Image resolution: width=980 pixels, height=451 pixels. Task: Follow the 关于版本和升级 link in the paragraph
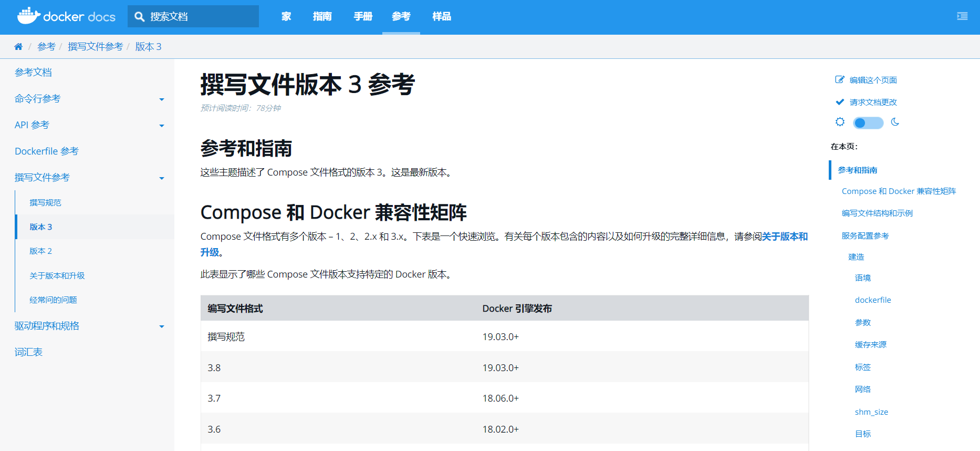click(x=785, y=237)
